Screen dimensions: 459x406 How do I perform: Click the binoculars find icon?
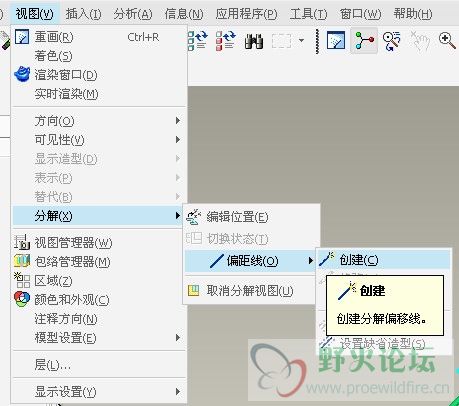click(254, 41)
